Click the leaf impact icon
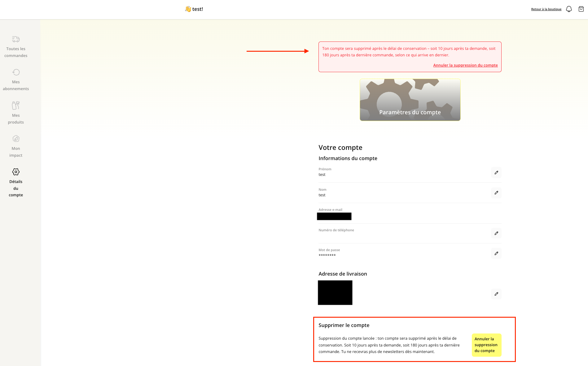This screenshot has height=366, width=588. click(x=16, y=139)
